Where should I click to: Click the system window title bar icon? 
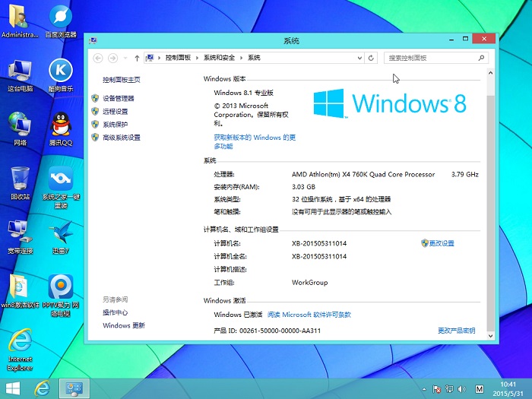coord(93,41)
